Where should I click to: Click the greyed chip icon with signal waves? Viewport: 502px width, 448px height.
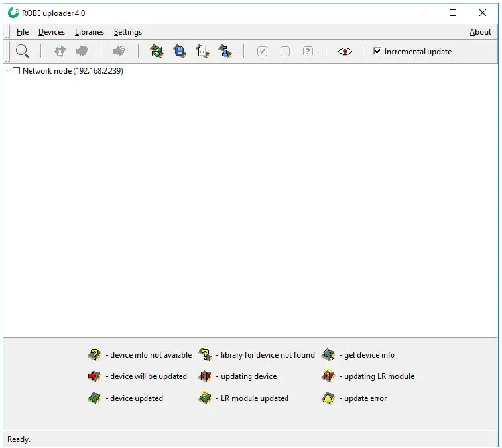(x=119, y=51)
